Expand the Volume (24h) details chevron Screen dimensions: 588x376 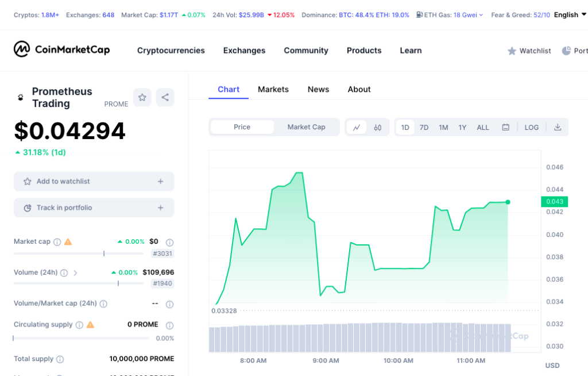[75, 273]
